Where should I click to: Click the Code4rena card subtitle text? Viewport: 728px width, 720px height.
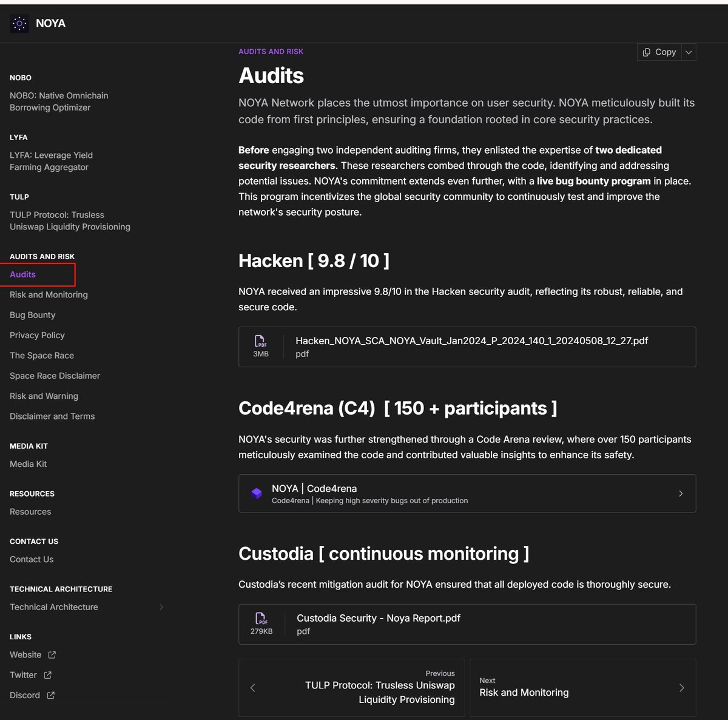[369, 501]
